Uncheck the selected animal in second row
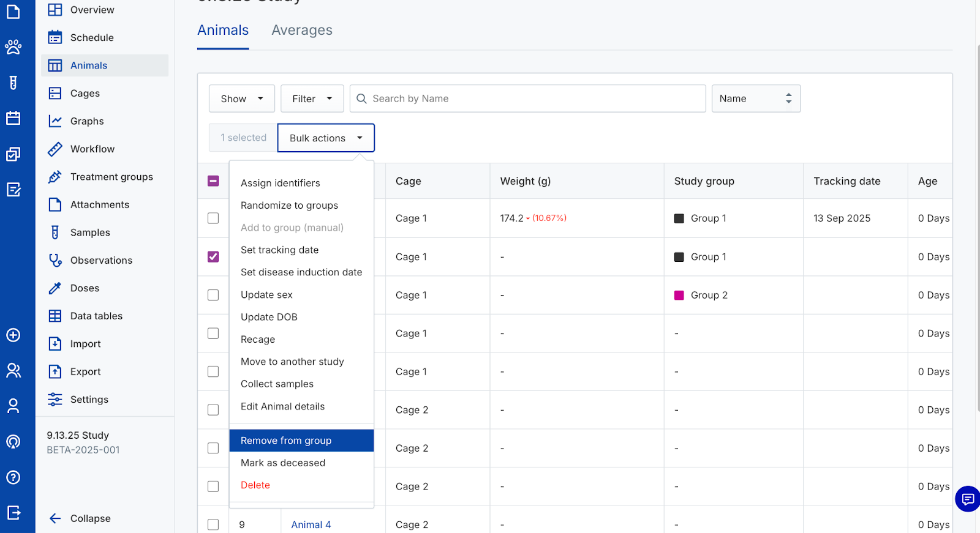This screenshot has height=533, width=980. [x=213, y=257]
